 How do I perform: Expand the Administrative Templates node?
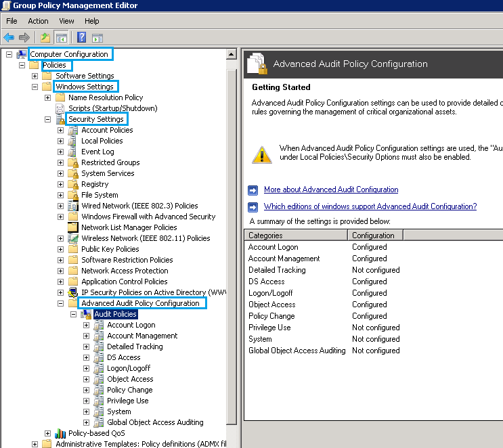click(x=35, y=444)
